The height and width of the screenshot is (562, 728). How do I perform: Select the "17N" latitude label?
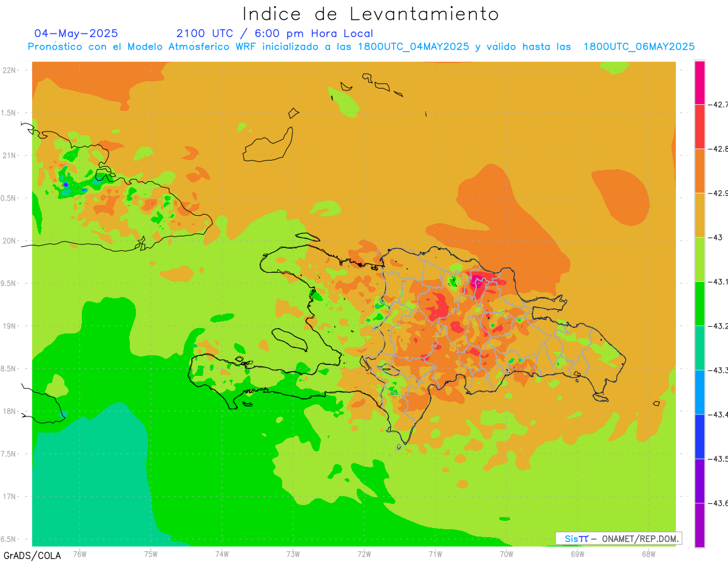10,497
